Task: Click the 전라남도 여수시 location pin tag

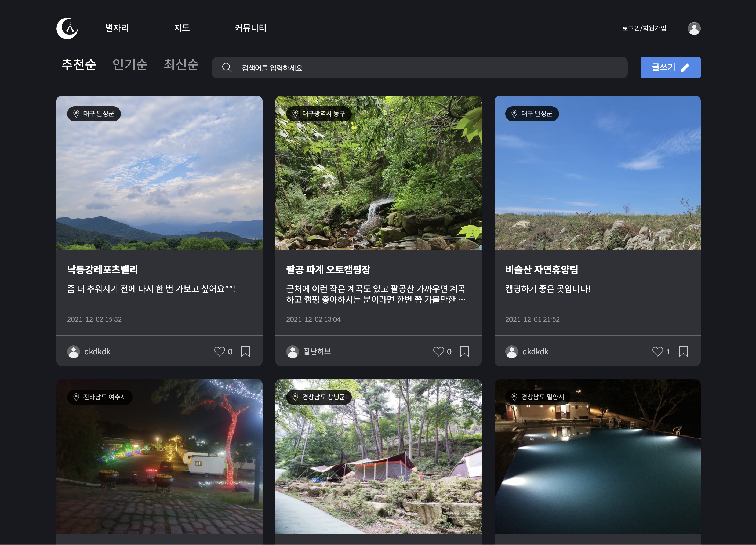Action: click(99, 397)
